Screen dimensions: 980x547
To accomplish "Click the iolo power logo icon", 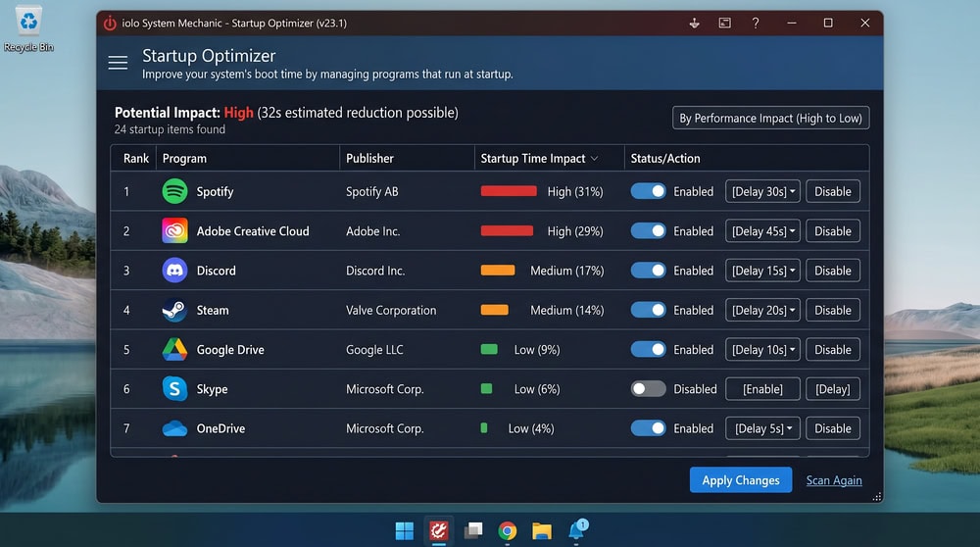I will [110, 24].
